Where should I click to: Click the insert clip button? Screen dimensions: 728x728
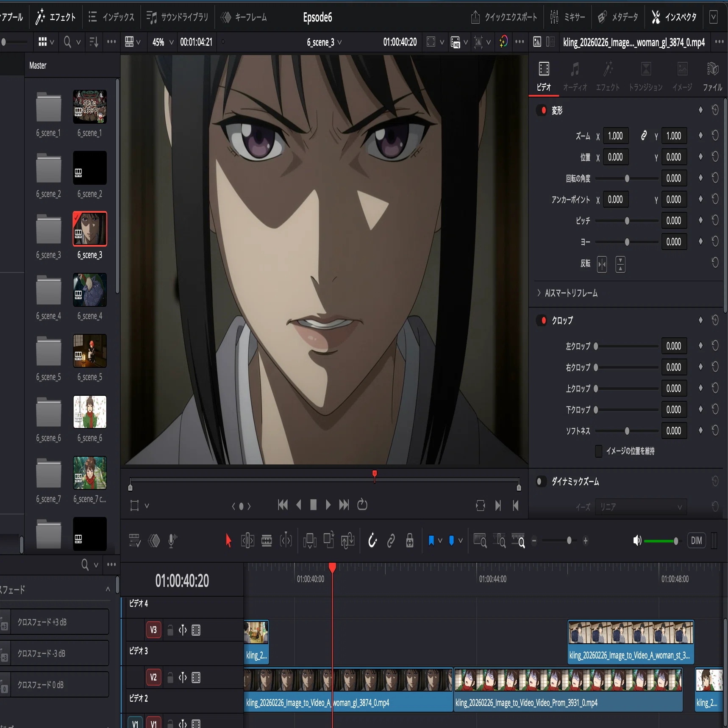(x=310, y=541)
